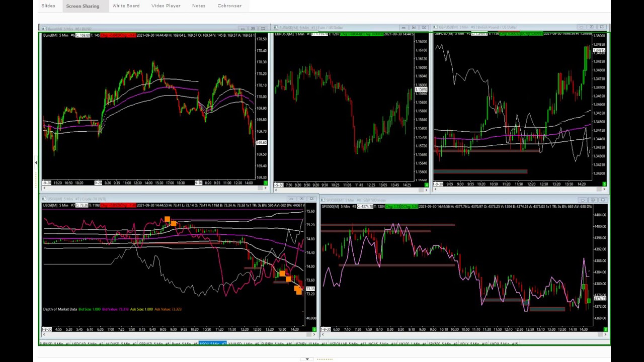Screen dimensions: 644x362
Task: Click the GBPUSD chart window title icon
Action: coord(435,27)
